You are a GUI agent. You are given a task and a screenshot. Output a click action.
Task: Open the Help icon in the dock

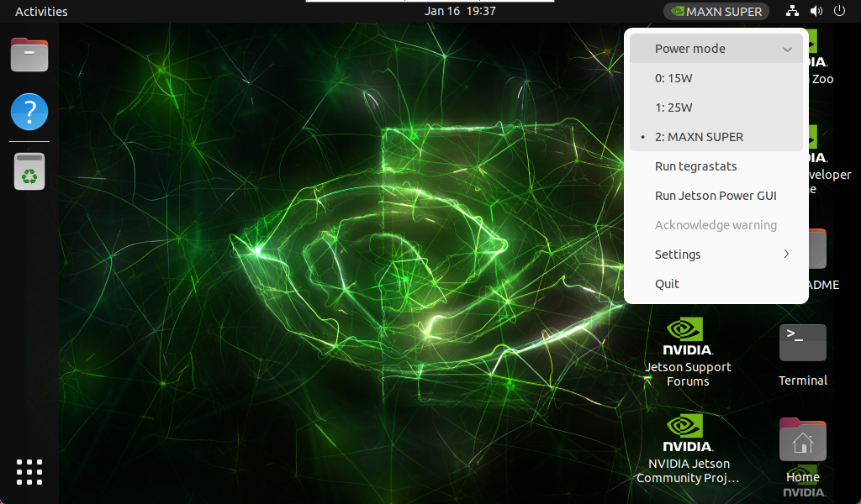click(29, 112)
